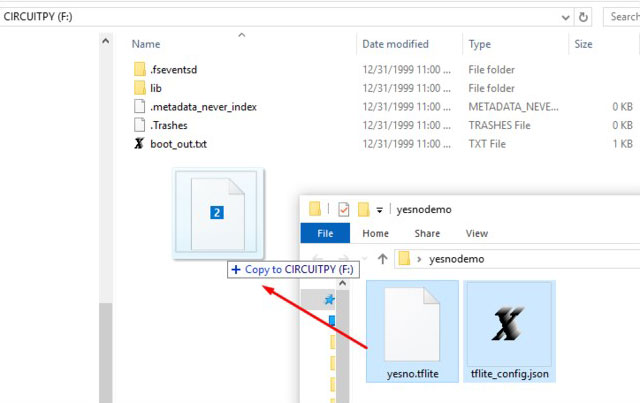Click the Properties checkmark icon in title bar
This screenshot has height=403, width=640.
point(343,210)
